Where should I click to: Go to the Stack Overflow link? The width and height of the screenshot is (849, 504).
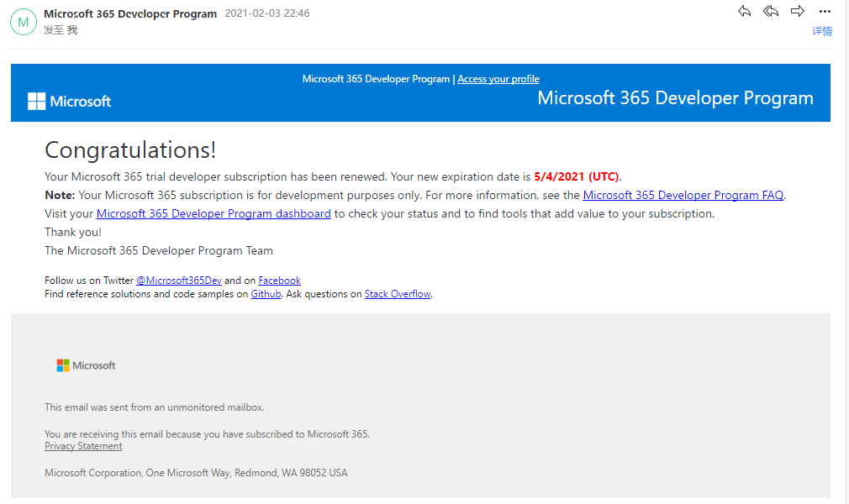click(398, 294)
